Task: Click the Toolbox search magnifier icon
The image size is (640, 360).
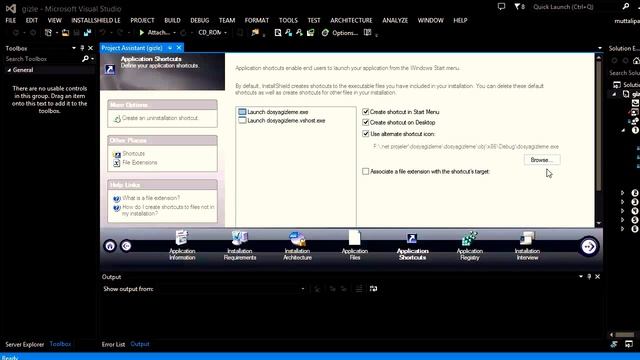Action: click(85, 59)
